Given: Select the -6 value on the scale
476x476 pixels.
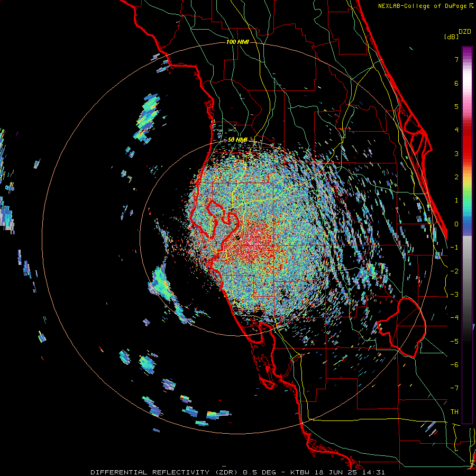Looking at the screenshot, I should (x=454, y=365).
